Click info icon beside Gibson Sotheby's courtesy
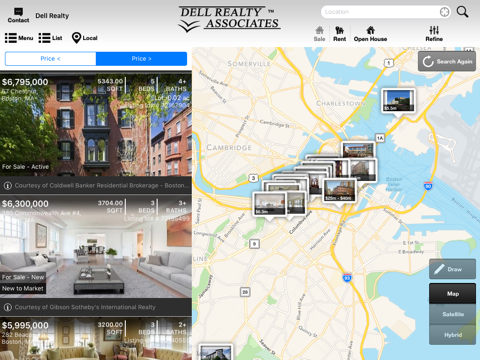The width and height of the screenshot is (480, 360). [8, 307]
